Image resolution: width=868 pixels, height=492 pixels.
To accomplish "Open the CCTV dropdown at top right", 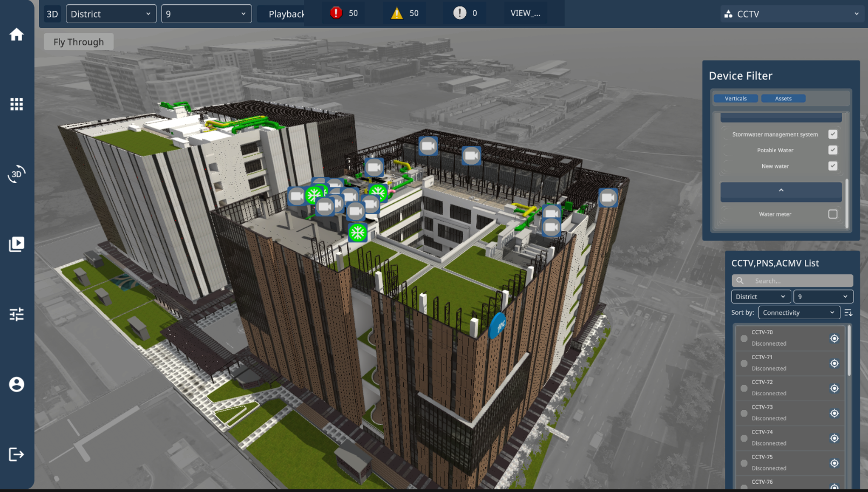I will point(791,14).
